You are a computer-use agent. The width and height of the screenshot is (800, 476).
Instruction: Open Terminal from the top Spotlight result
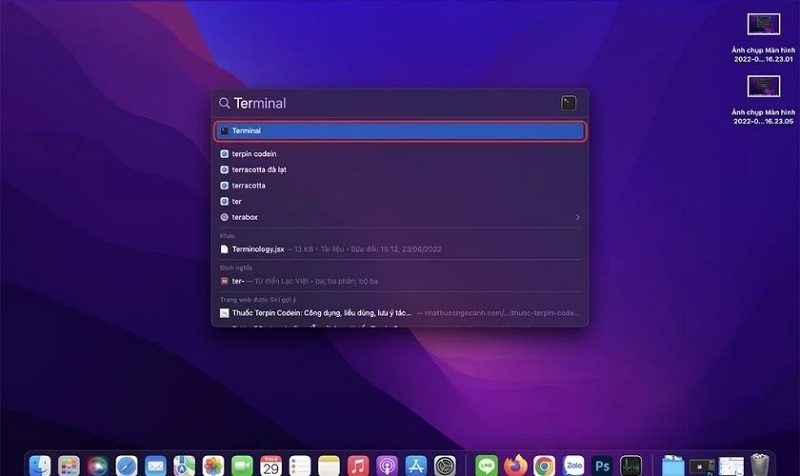pyautogui.click(x=400, y=131)
